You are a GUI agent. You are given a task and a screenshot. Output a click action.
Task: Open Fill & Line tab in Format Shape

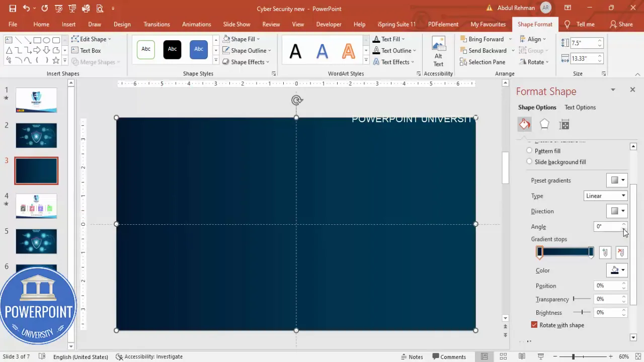coord(525,124)
